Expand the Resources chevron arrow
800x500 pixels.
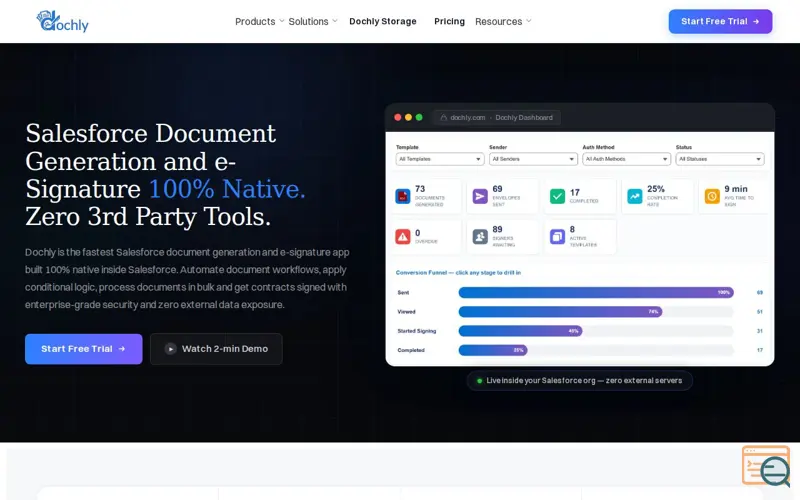pos(529,21)
